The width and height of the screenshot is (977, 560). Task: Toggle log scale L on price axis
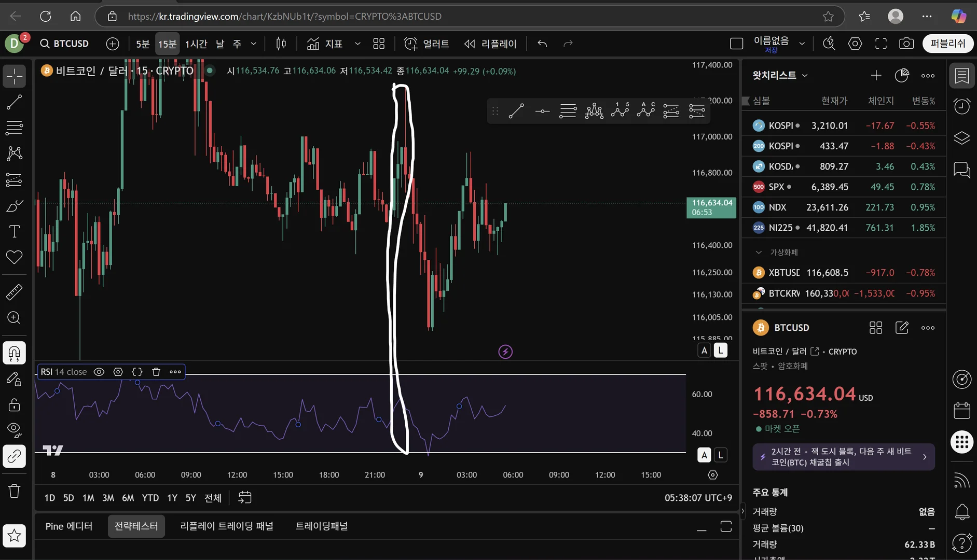pos(720,351)
